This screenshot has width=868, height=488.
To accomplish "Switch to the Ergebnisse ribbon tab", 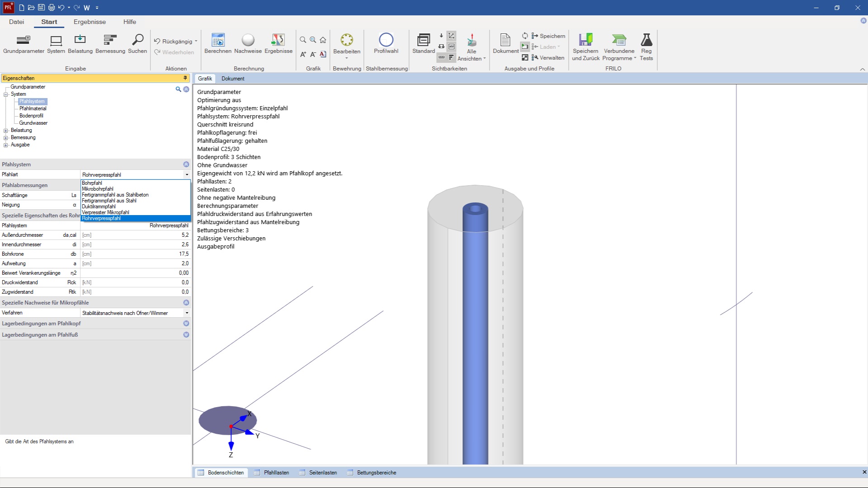I will point(90,22).
